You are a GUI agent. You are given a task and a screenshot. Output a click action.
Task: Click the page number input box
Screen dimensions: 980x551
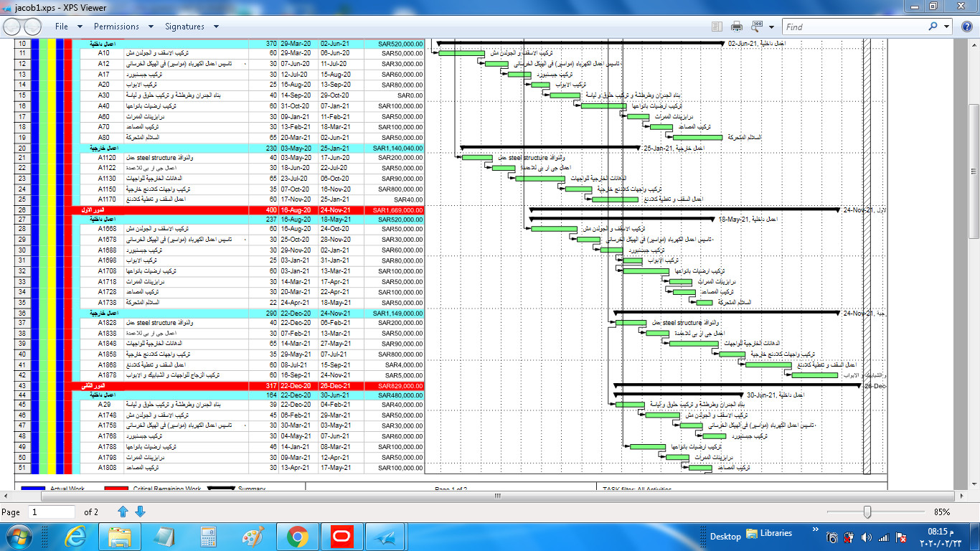52,512
